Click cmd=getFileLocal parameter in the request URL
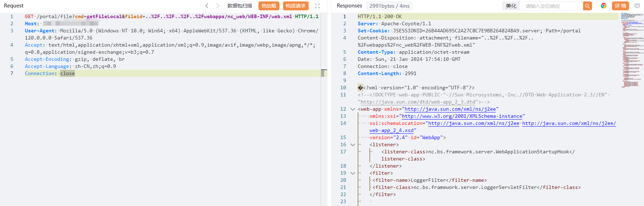 pos(98,16)
